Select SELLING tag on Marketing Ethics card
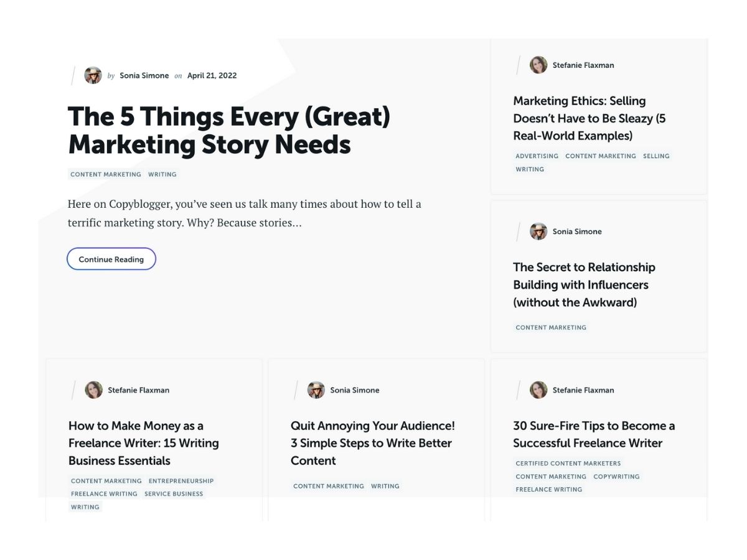Viewport: 747px width, 560px height. coord(656,156)
